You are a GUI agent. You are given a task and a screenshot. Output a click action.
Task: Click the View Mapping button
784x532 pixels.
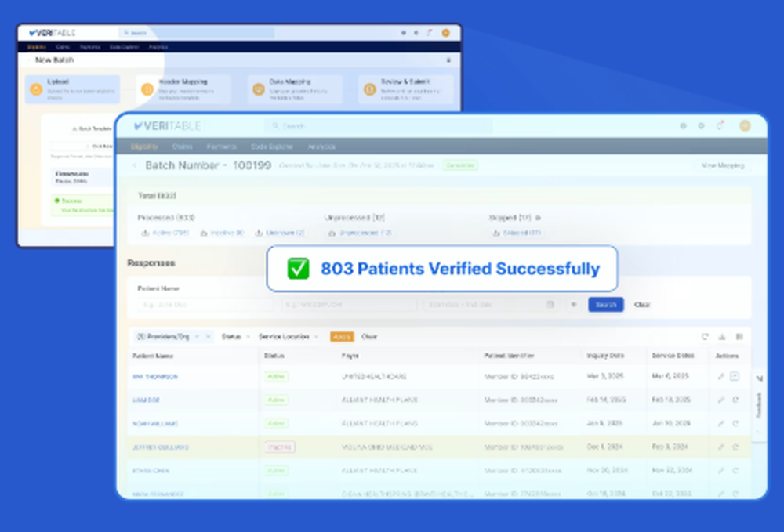[x=722, y=165]
